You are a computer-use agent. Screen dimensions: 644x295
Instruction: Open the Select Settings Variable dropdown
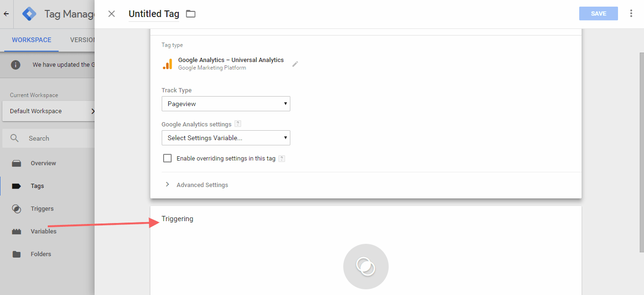[x=226, y=138]
